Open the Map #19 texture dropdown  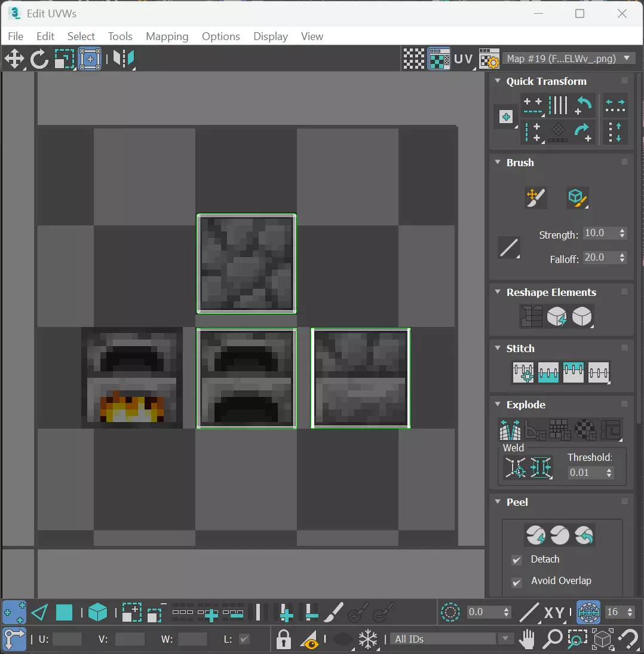pyautogui.click(x=569, y=59)
